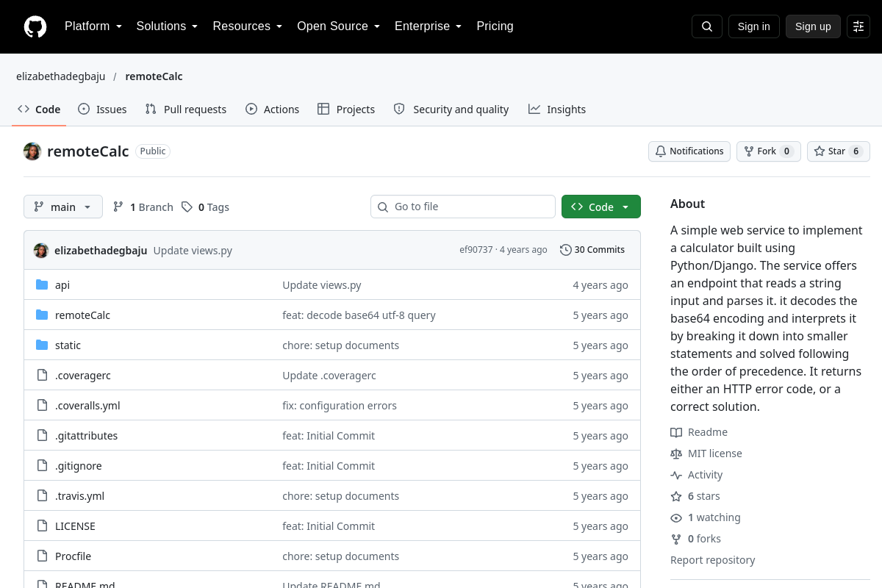Expand the Open Source menu

coord(338,26)
